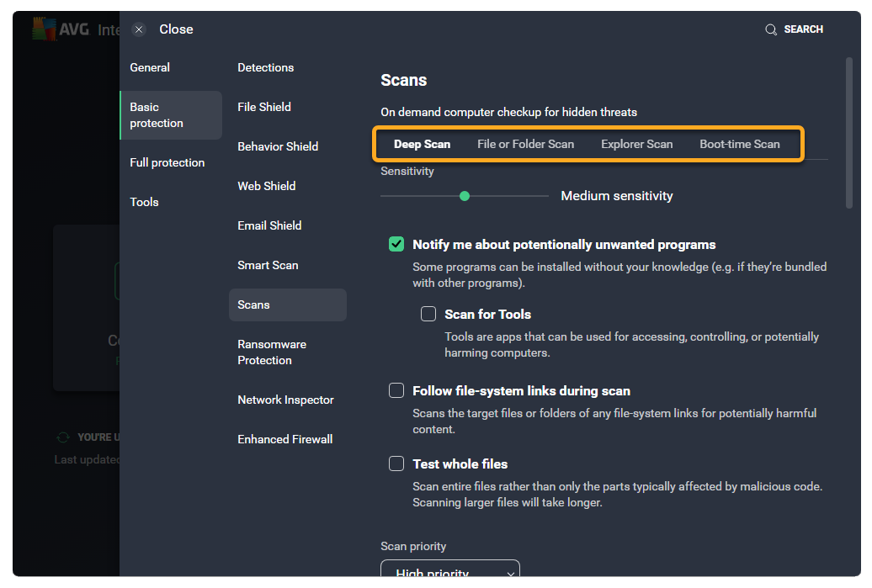The width and height of the screenshot is (872, 588).
Task: Click the search magnifier icon
Action: (x=770, y=29)
